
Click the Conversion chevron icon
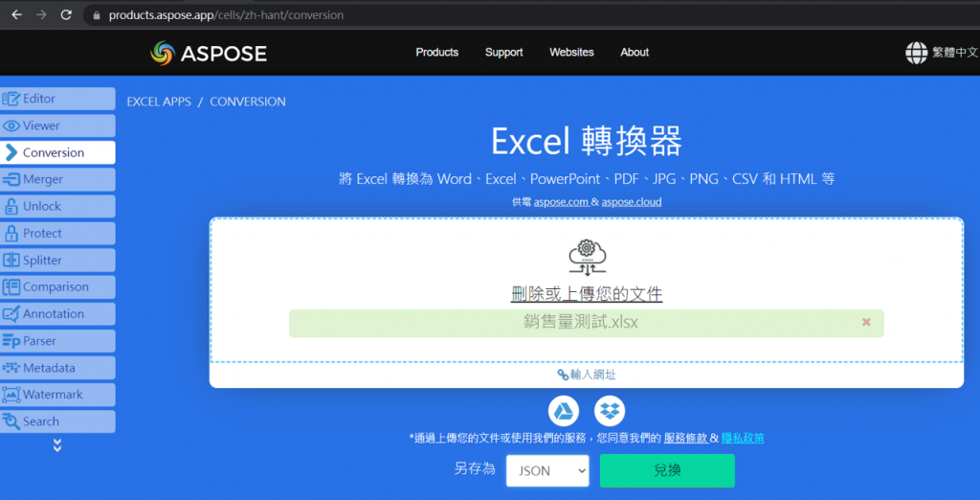(x=11, y=152)
